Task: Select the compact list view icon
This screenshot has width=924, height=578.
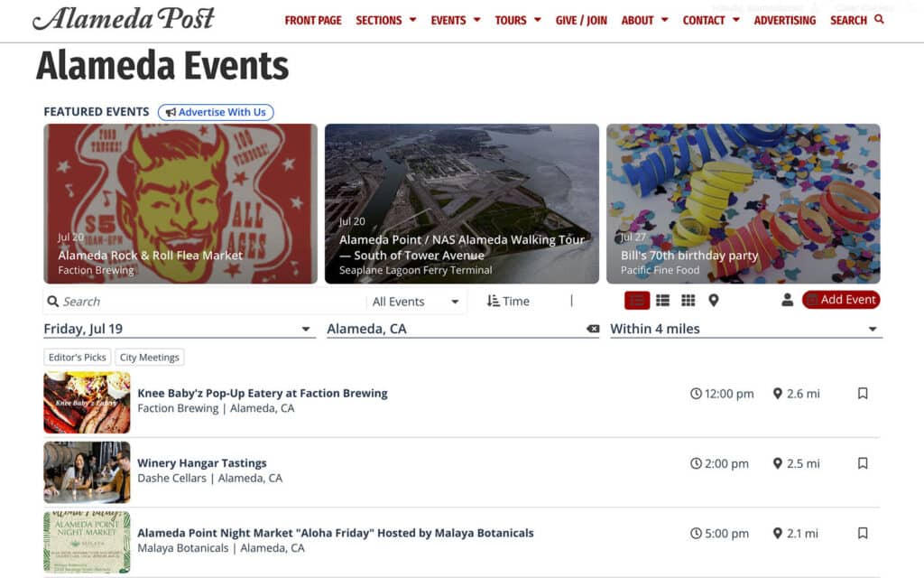Action: [x=637, y=301]
